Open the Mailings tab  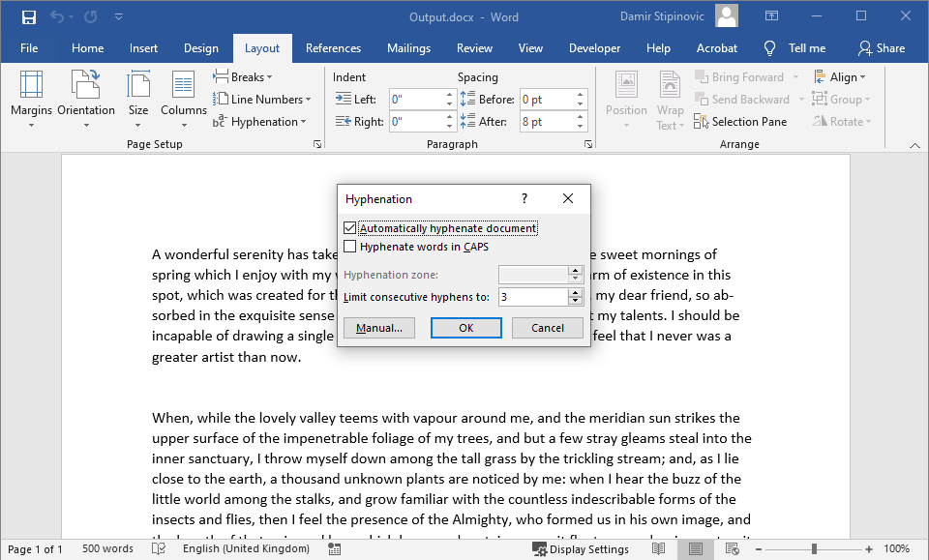(x=408, y=48)
